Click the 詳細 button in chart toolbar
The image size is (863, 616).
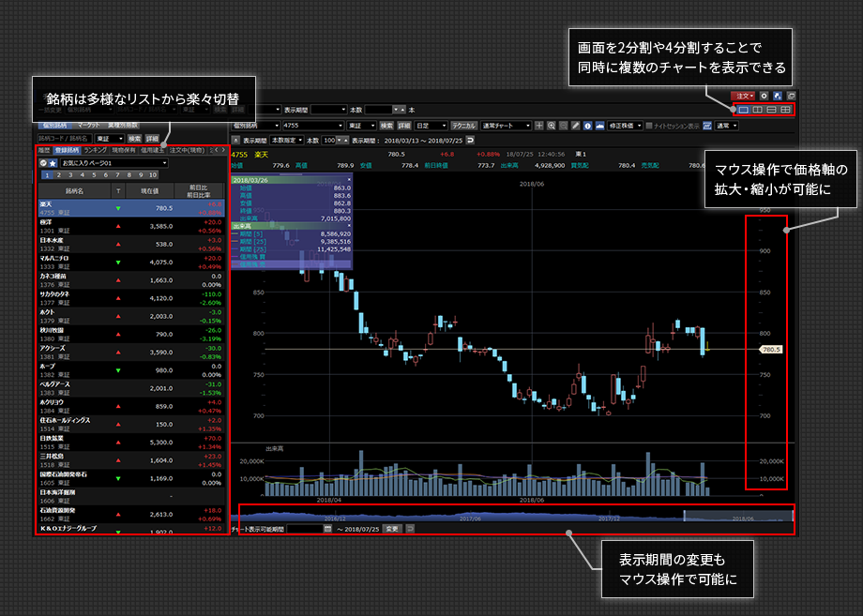(x=404, y=126)
